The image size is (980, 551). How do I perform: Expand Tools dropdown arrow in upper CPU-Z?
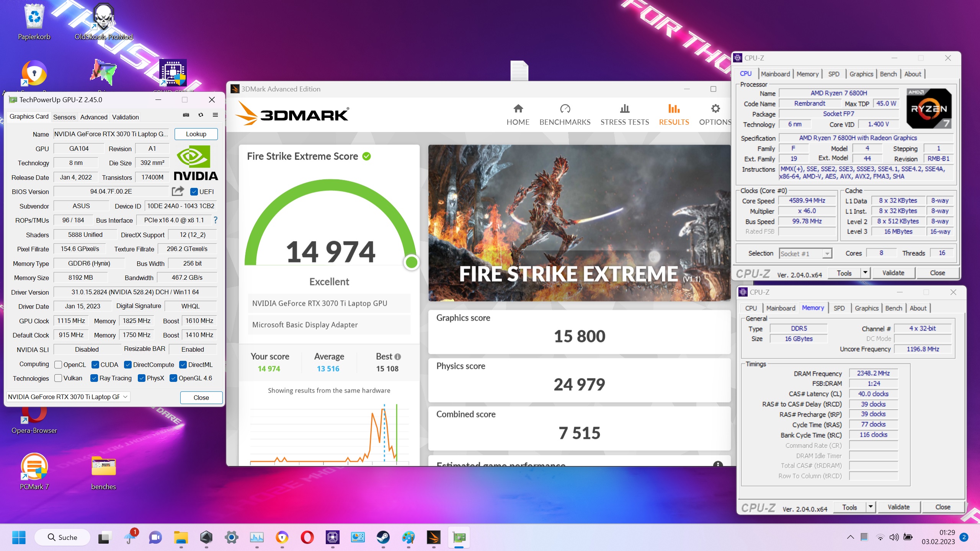(x=865, y=272)
